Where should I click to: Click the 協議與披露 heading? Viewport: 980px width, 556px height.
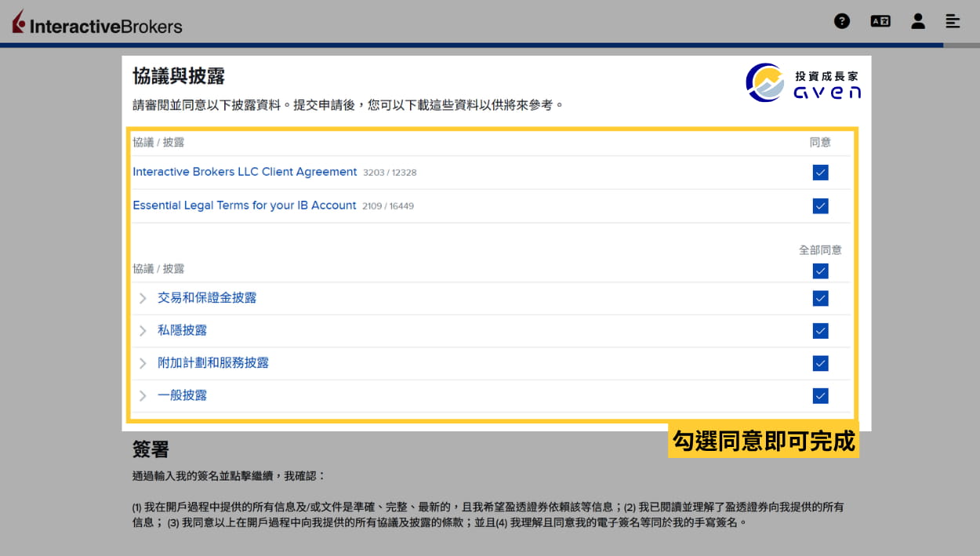[x=179, y=76]
